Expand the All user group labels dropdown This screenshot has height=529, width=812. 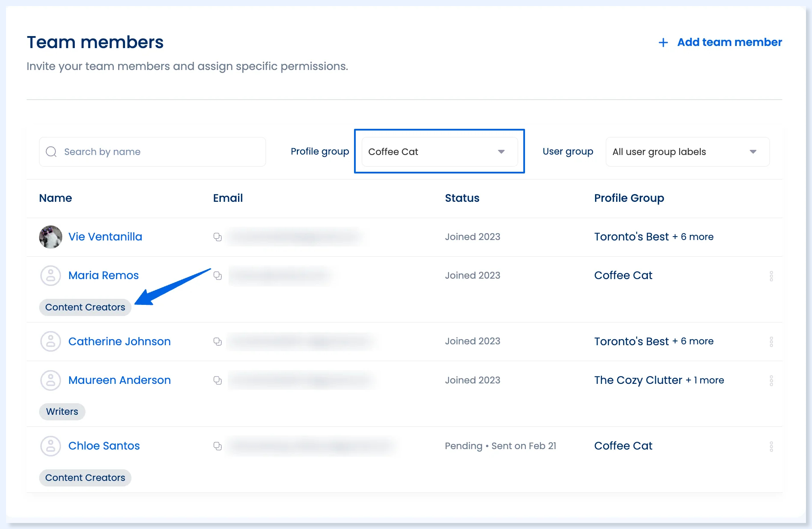point(687,152)
